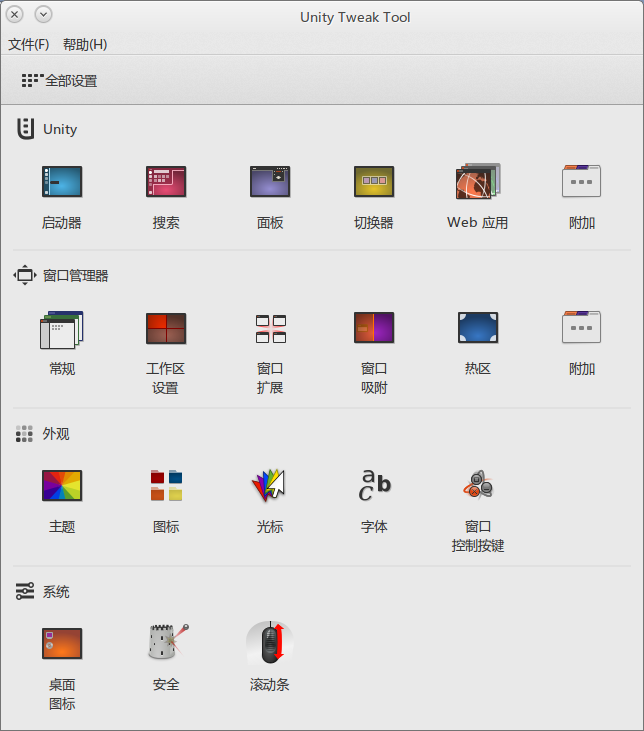The width and height of the screenshot is (644, 731).
Task: Open 窗口吸附 (Window snapping) icon
Action: 374,327
